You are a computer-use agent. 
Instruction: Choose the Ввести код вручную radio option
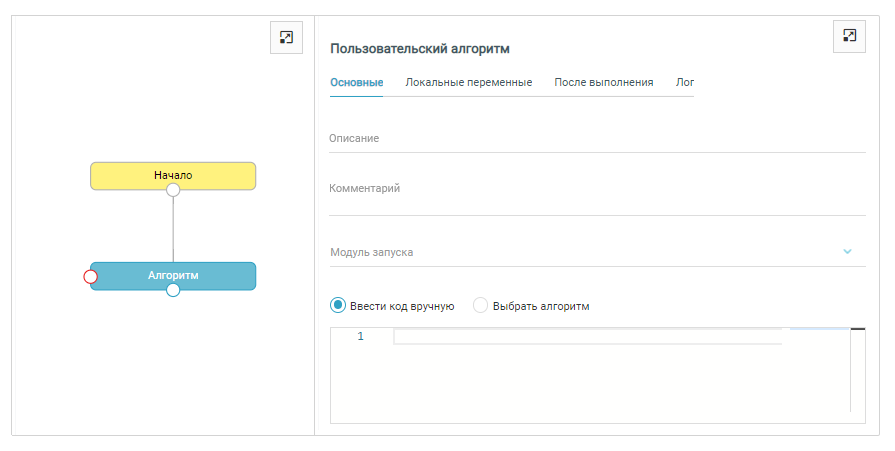[x=338, y=306]
